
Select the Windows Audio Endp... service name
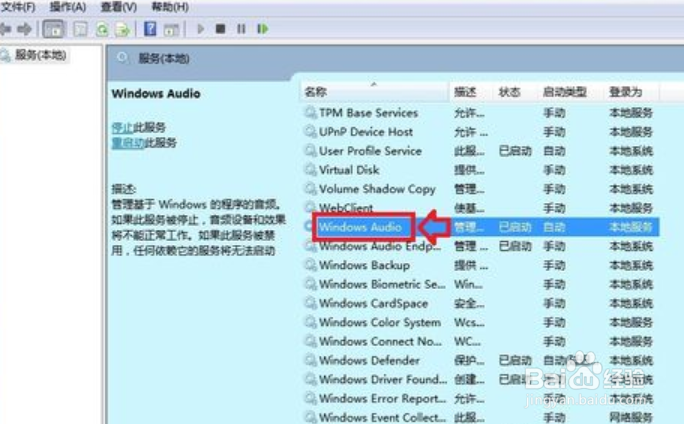click(380, 246)
